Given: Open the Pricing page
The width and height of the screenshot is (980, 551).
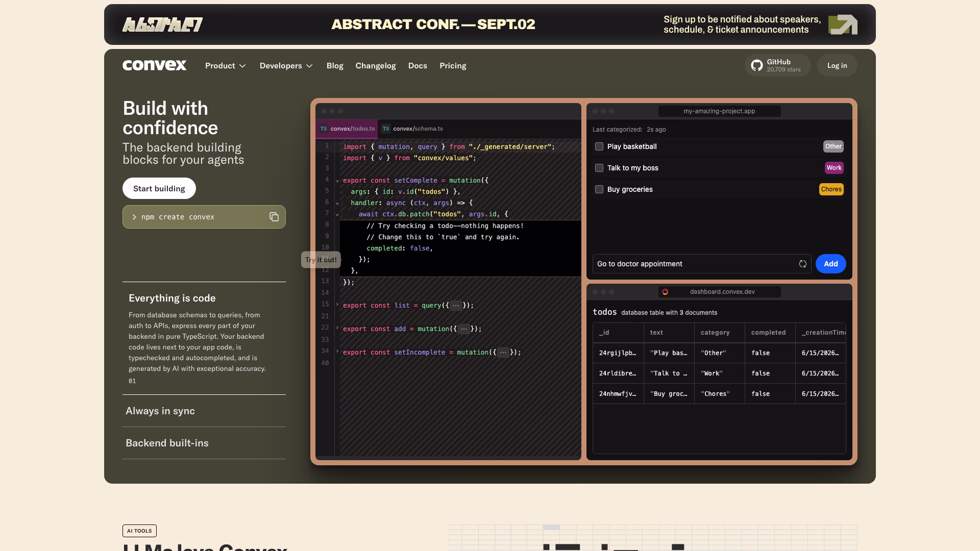Looking at the screenshot, I should (x=453, y=66).
